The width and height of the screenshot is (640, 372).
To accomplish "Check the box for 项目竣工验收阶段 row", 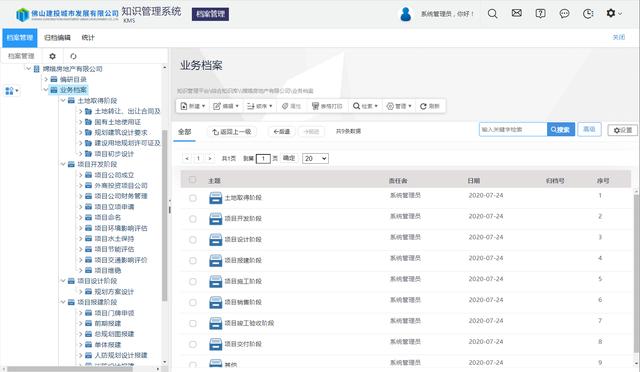I will tap(193, 323).
